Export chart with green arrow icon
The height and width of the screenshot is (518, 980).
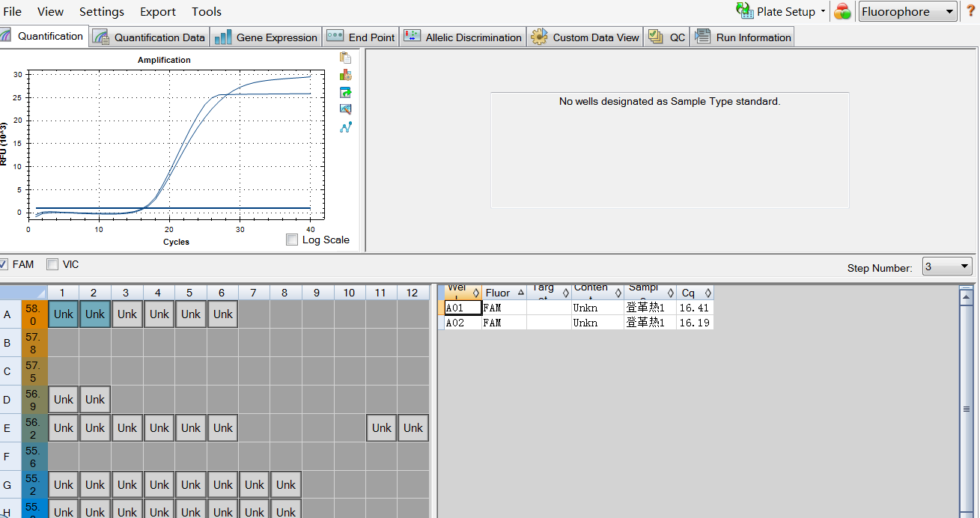[x=345, y=92]
